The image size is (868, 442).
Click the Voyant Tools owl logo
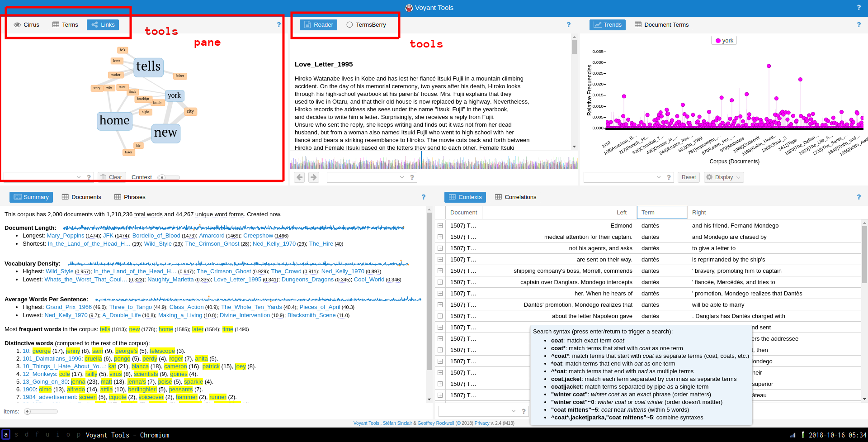(x=409, y=8)
